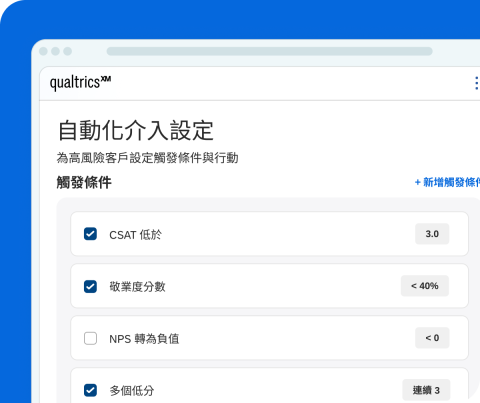
Task: Uncheck the CSAT 低於 checkbox
Action: [x=90, y=234]
